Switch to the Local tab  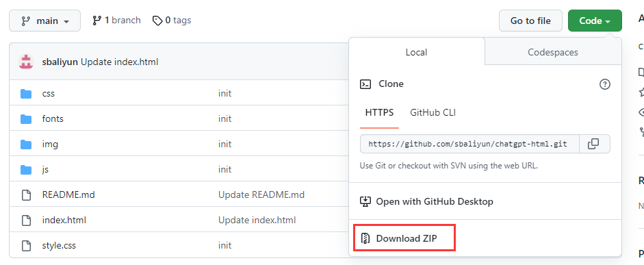click(417, 52)
